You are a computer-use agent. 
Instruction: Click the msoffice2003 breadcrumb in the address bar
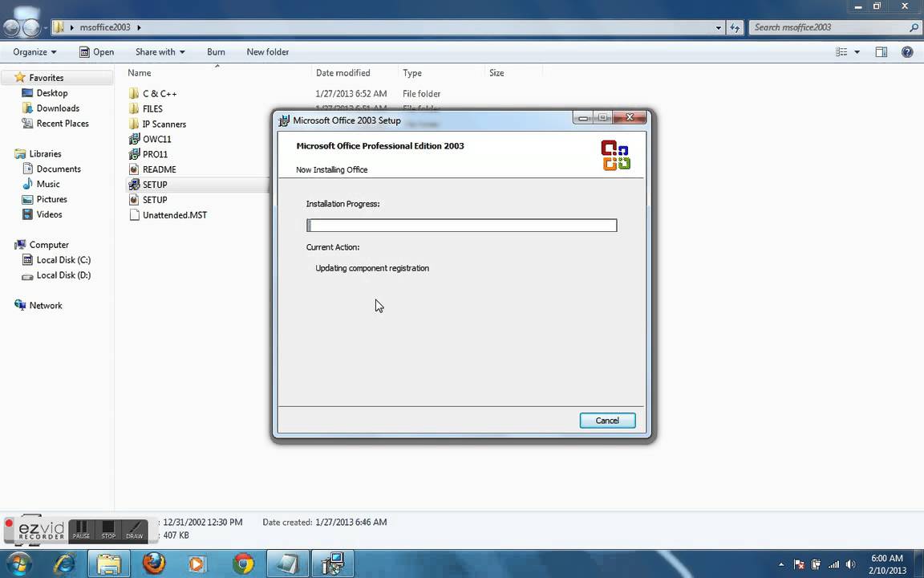(105, 27)
